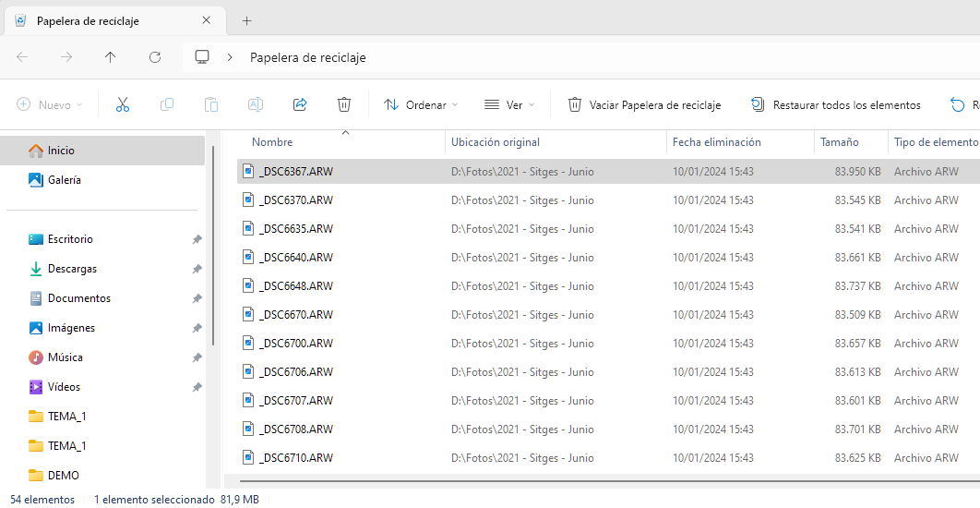Image resolution: width=980 pixels, height=508 pixels.
Task: Click the Cut scissors icon in toolbar
Action: coord(122,105)
